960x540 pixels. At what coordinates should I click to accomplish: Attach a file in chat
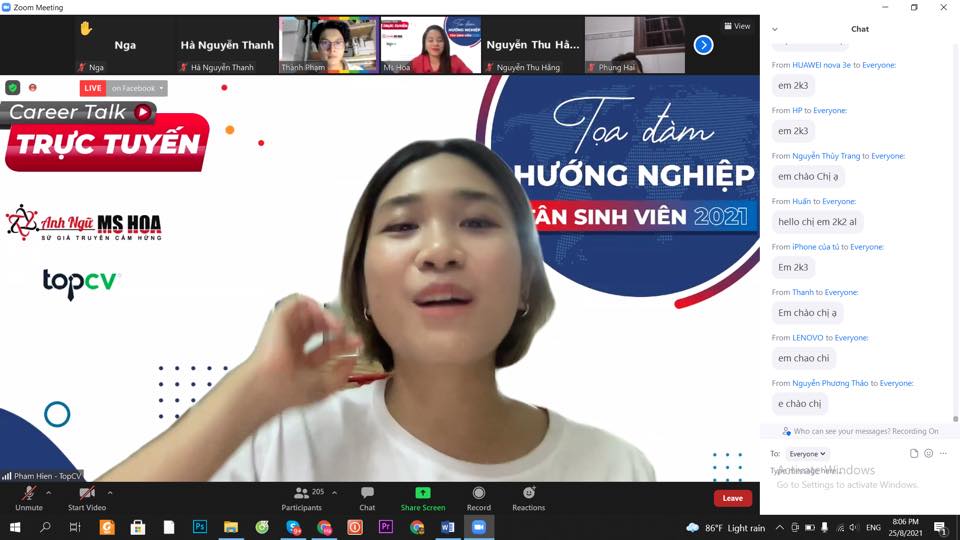click(x=914, y=454)
